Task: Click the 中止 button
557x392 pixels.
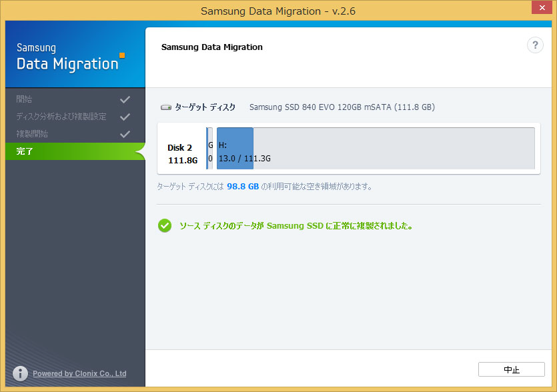Action: [511, 369]
